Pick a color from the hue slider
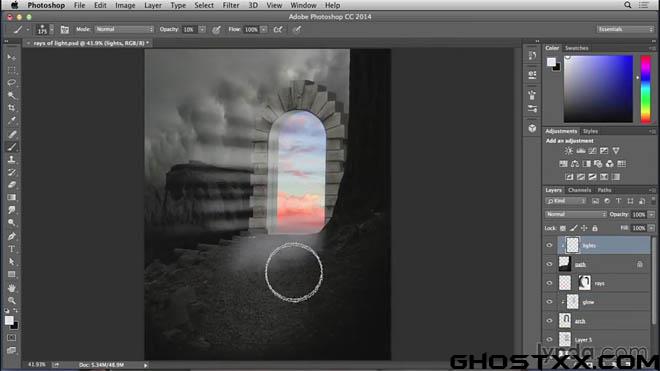 pyautogui.click(x=646, y=89)
